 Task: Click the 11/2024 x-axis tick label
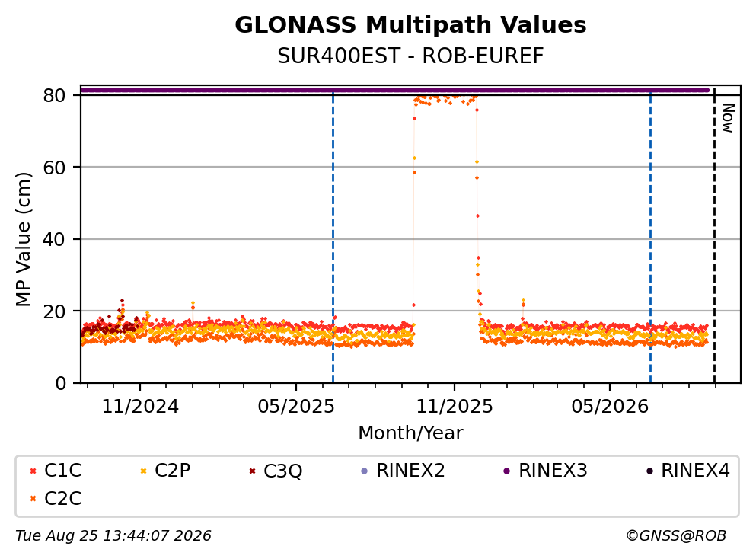(x=140, y=407)
